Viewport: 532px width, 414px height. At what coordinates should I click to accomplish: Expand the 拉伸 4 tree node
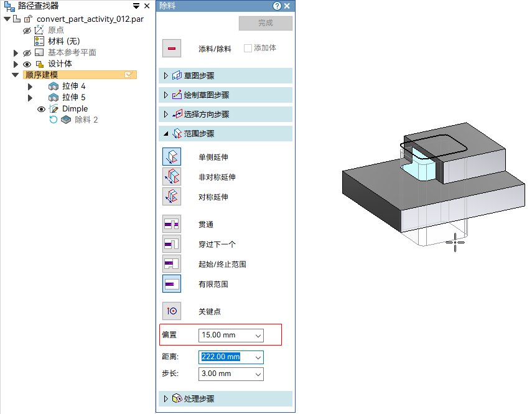coord(30,87)
